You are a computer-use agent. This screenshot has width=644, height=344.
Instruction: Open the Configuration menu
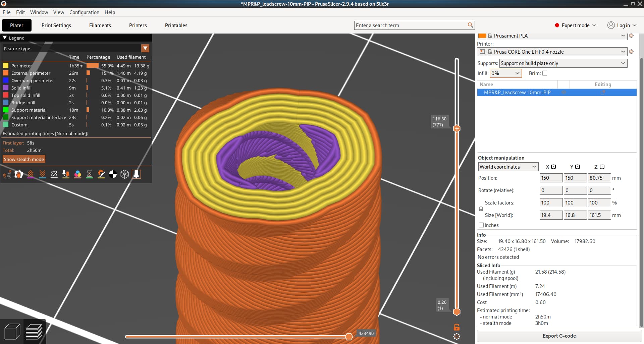[84, 12]
